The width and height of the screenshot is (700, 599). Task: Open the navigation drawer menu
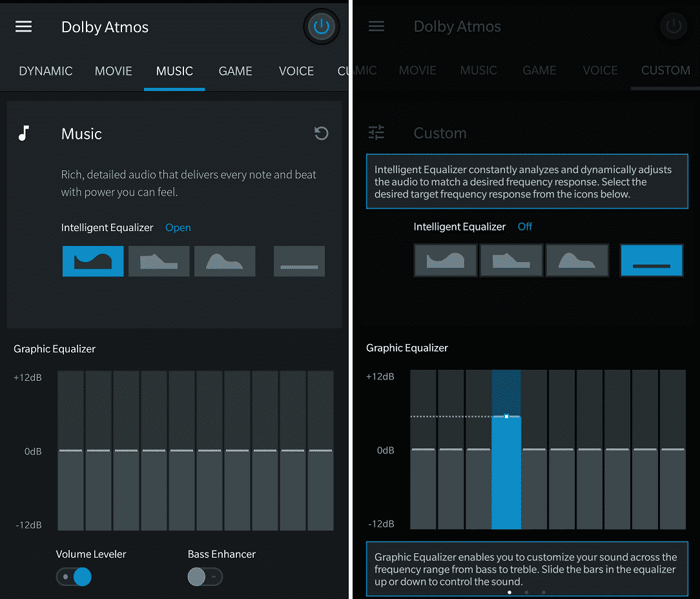coord(23,26)
